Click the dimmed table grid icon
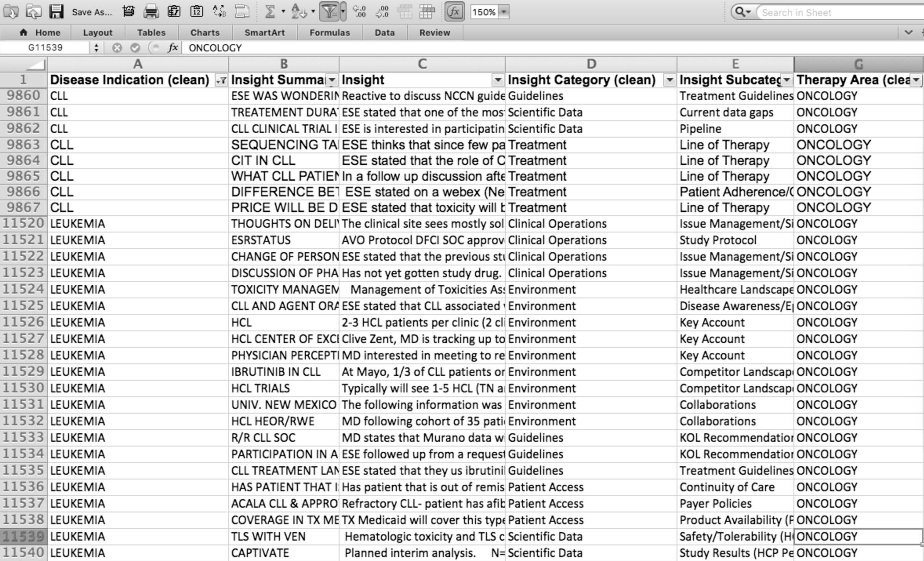This screenshot has width=924, height=561. [405, 12]
